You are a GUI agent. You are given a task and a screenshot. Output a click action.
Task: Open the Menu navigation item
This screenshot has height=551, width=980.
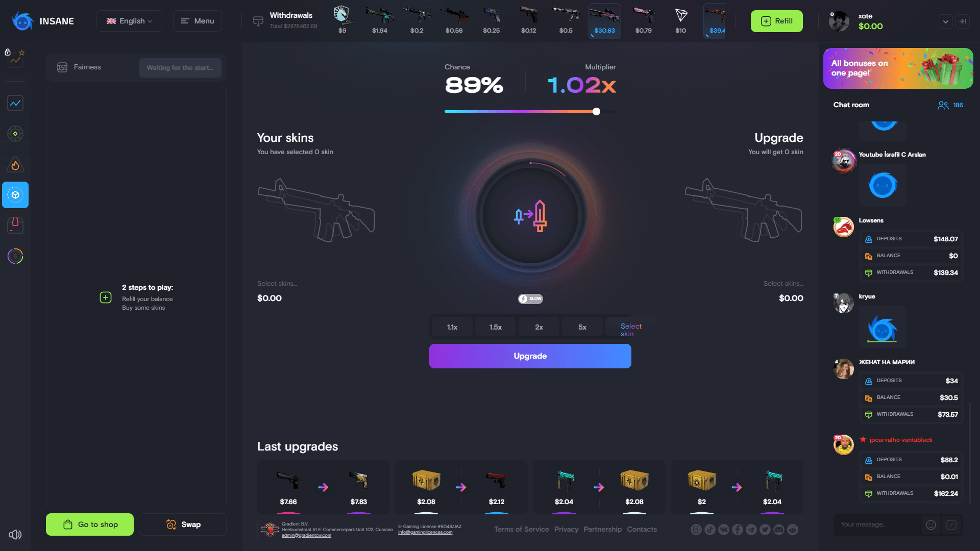tap(197, 21)
